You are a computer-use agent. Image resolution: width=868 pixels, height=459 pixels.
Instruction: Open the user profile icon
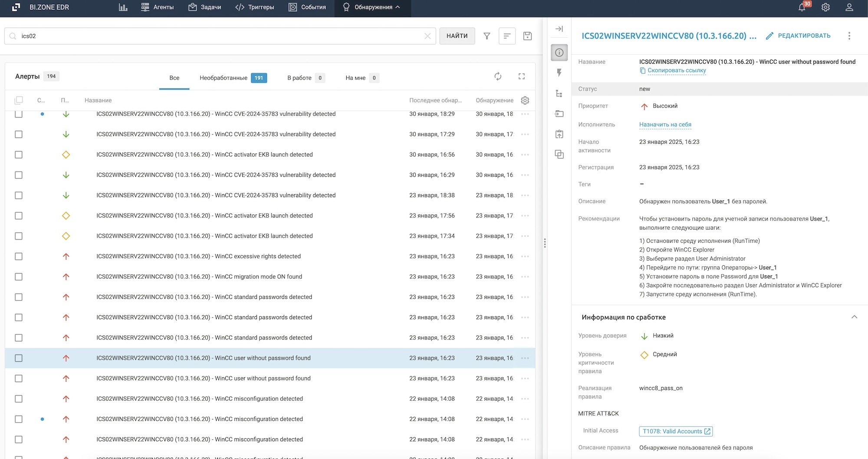coord(849,7)
